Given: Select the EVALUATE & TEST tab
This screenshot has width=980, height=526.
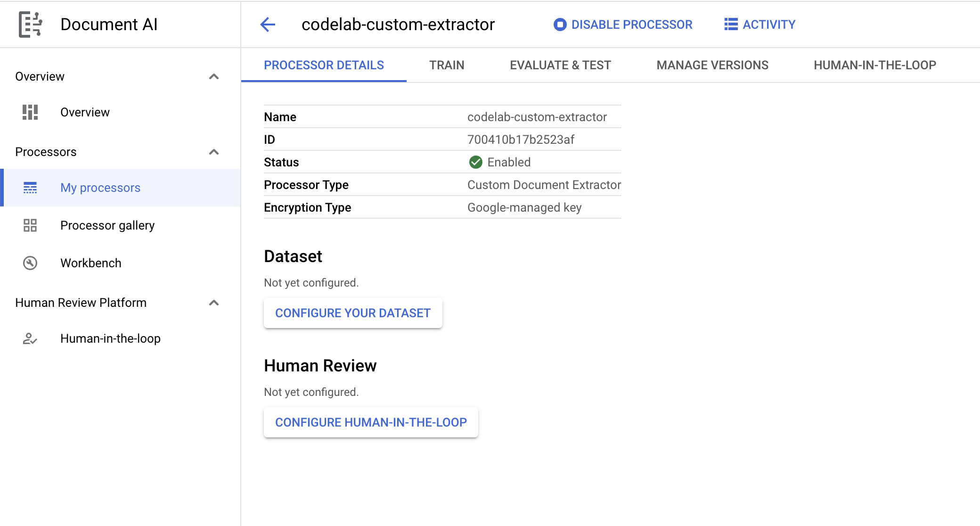Looking at the screenshot, I should [x=560, y=64].
